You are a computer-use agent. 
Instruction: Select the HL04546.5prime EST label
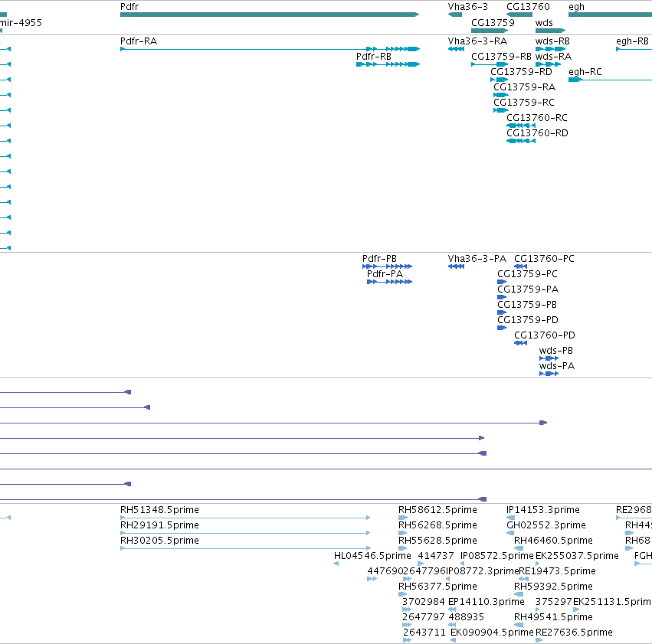click(x=372, y=557)
